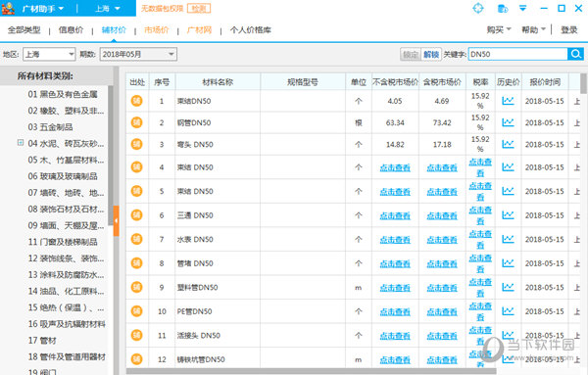Open history price chart for row 1
The height and width of the screenshot is (375, 588).
[x=508, y=101]
